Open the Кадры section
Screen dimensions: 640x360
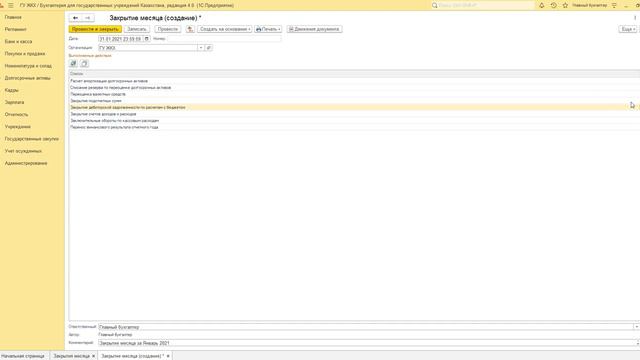coord(11,90)
